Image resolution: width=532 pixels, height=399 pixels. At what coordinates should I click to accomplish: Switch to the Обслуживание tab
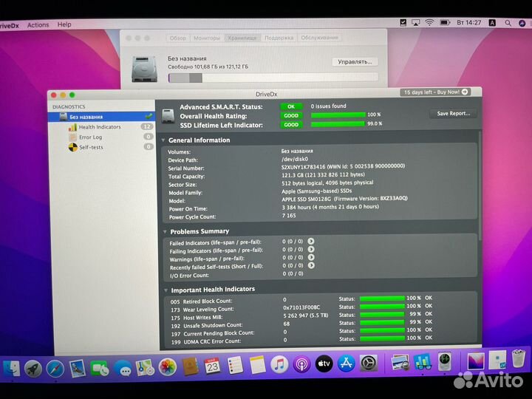pos(320,38)
